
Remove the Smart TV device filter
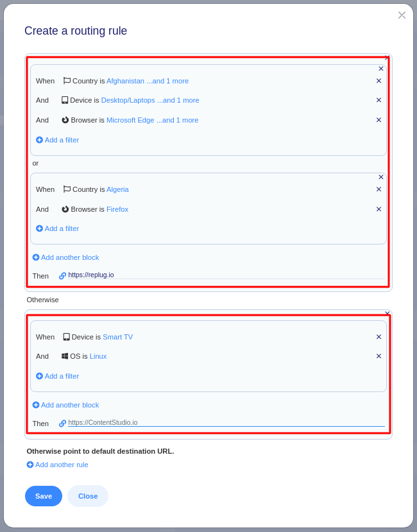pos(379,337)
